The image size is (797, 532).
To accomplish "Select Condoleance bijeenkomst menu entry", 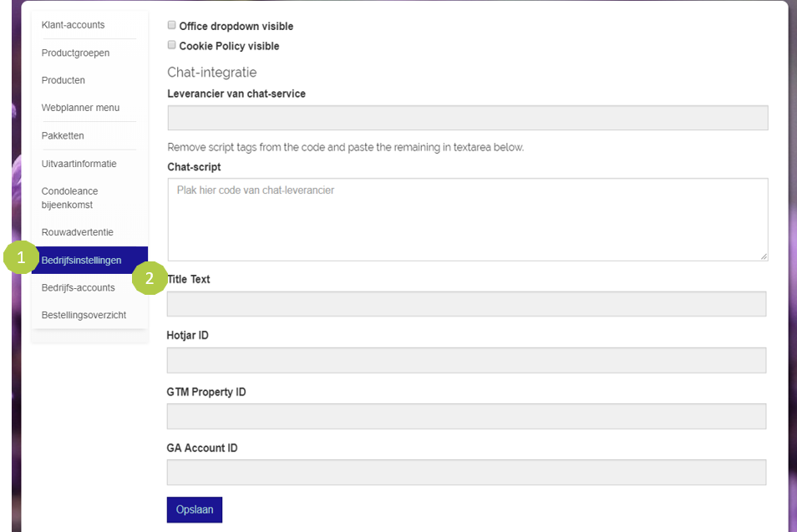I will [67, 198].
